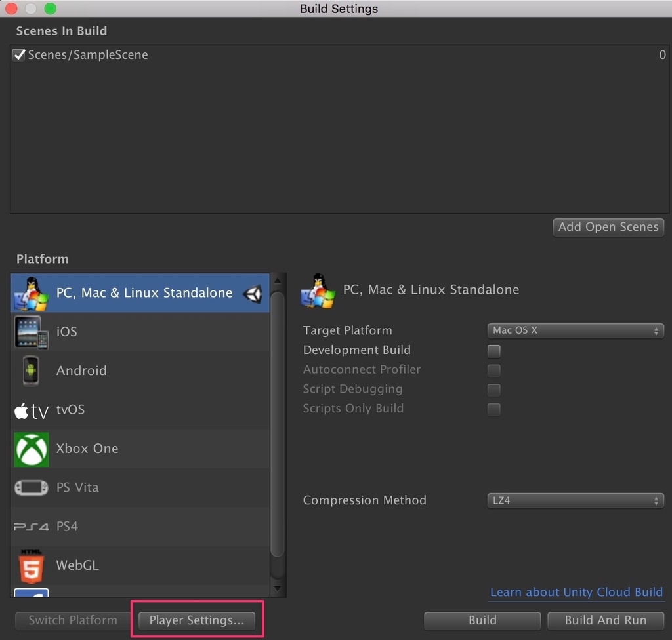Click the scene index number 0
672x640 pixels.
pyautogui.click(x=662, y=55)
